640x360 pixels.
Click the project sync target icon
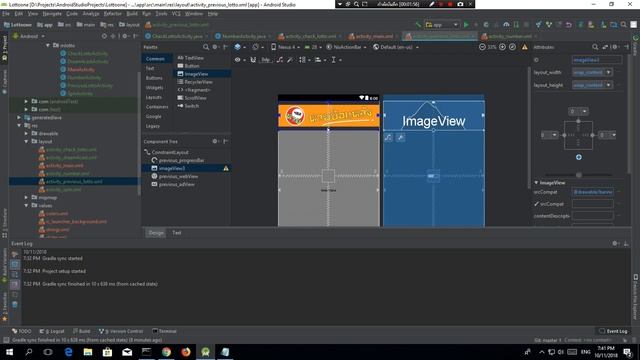(x=104, y=36)
